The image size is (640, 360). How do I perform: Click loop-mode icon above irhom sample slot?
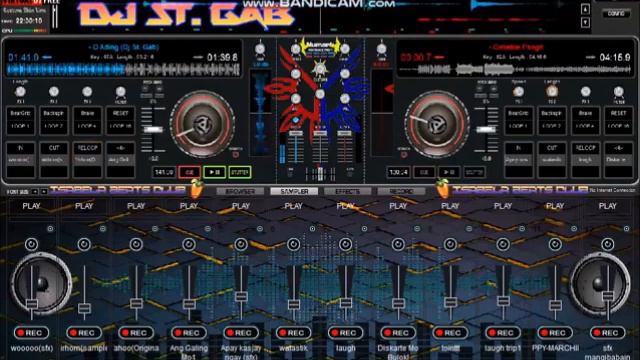click(x=84, y=244)
